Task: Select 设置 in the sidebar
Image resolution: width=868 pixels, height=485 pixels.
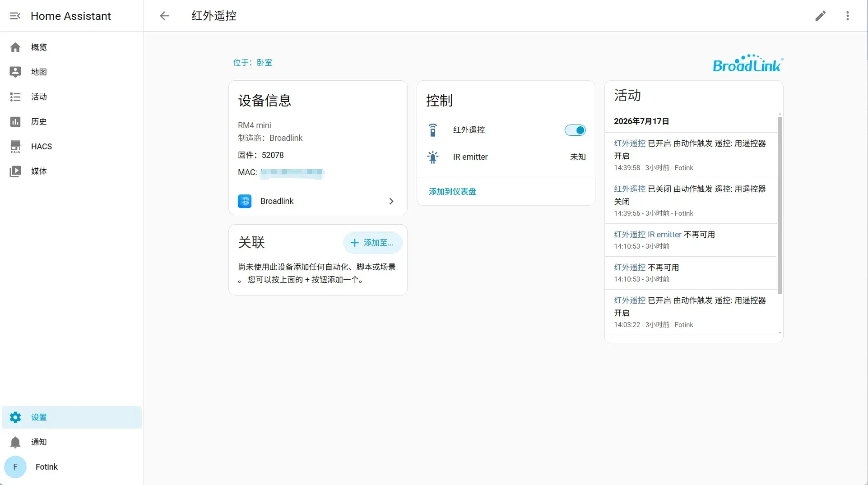Action: (x=72, y=417)
